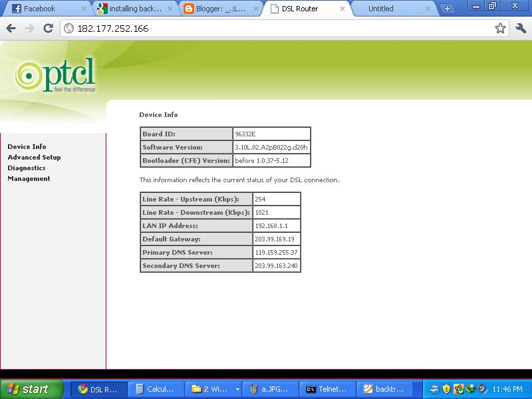Go back using the back arrow

pyautogui.click(x=12, y=29)
